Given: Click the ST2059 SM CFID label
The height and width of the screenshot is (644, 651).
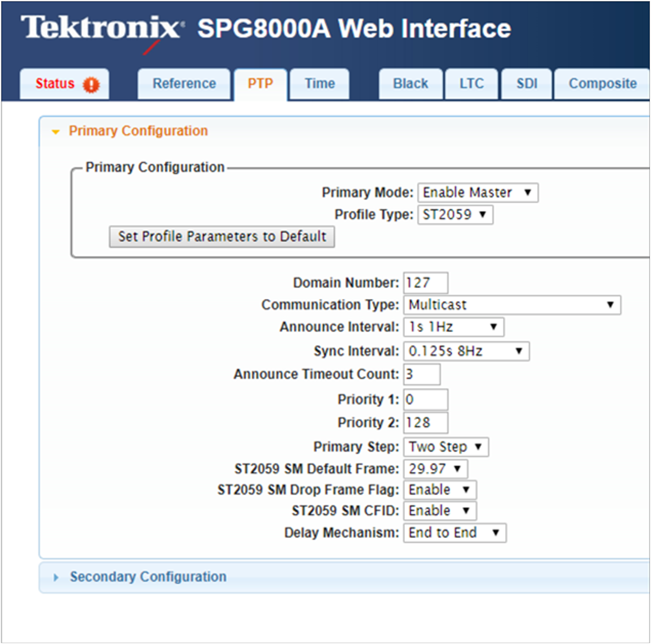Looking at the screenshot, I should [x=345, y=511].
